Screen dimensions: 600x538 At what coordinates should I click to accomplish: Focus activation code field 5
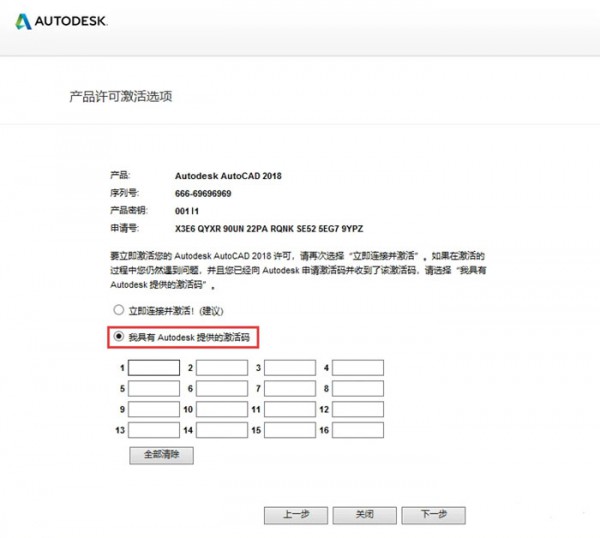click(x=154, y=388)
